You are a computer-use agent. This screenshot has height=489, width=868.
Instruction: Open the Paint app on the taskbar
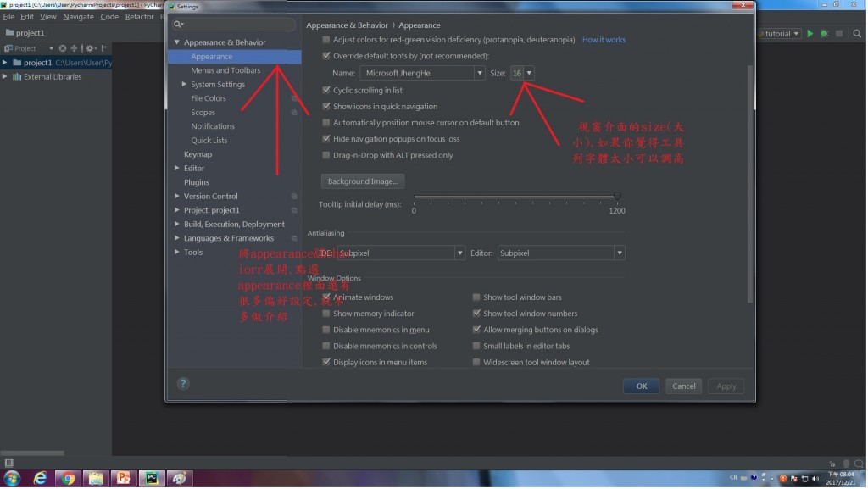pos(180,479)
